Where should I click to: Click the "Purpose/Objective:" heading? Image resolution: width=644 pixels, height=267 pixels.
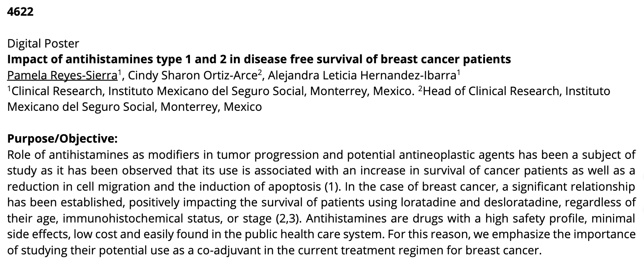pyautogui.click(x=62, y=139)
